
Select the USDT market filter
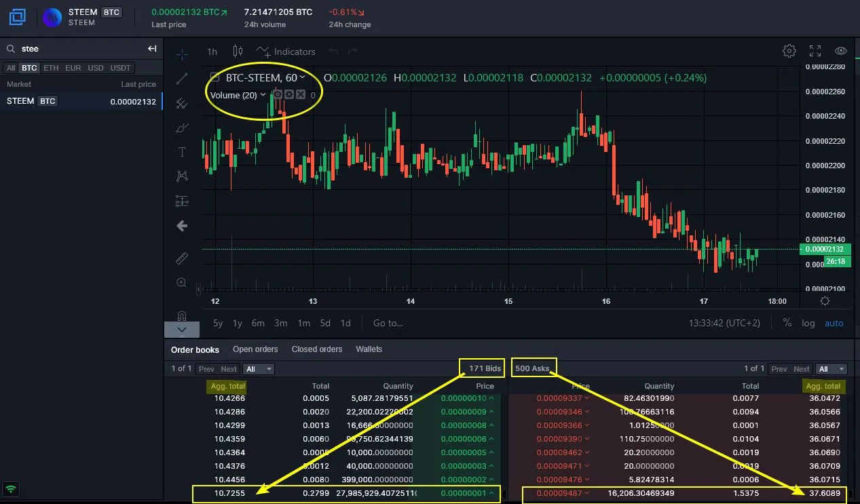(121, 68)
